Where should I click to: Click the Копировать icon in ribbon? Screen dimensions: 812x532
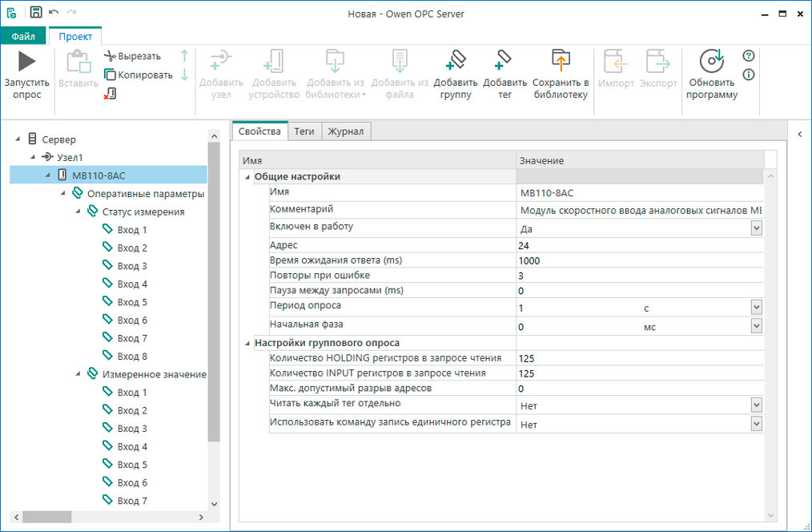110,75
